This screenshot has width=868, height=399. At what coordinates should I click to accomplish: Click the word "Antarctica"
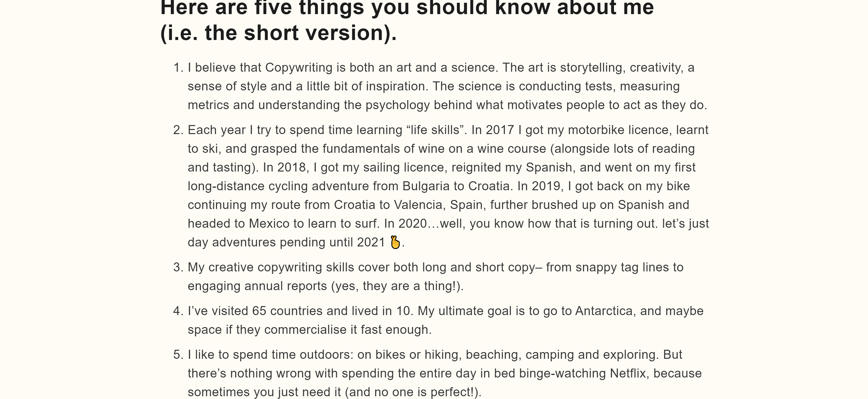point(603,311)
